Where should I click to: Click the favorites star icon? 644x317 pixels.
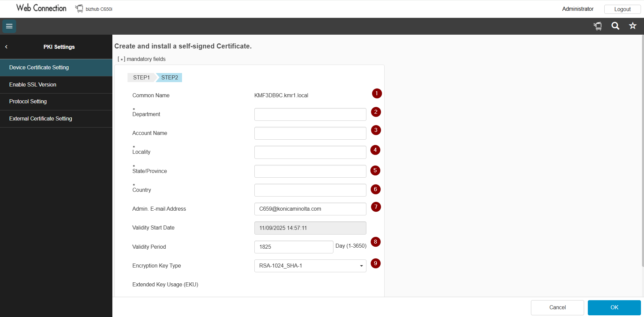(633, 26)
